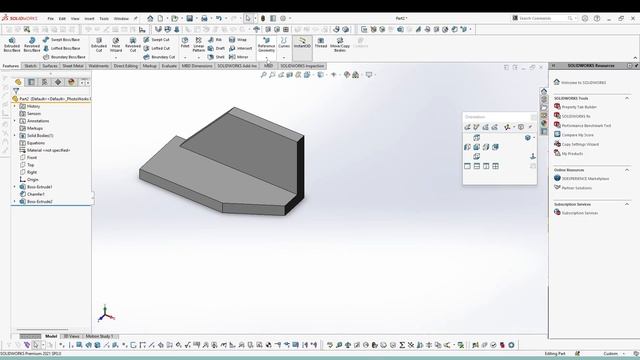Expand the Boss-Extrude2 feature node
This screenshot has height=360, width=640.
[x=15, y=201]
